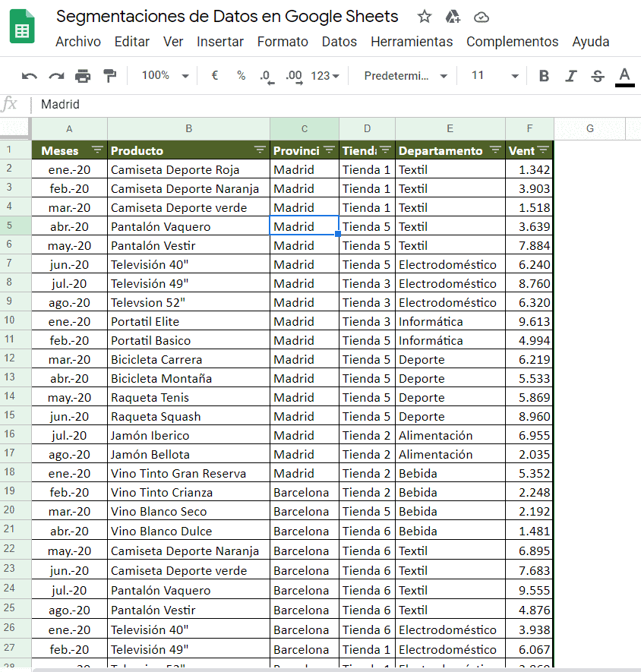Open the Ayuda menu
Screen dimensions: 641x672
pyautogui.click(x=590, y=42)
